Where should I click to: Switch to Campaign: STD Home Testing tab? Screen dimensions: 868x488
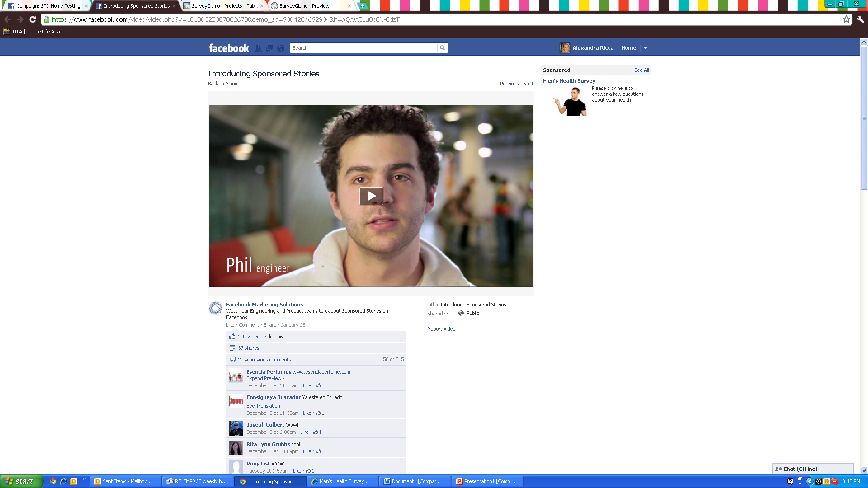click(48, 6)
